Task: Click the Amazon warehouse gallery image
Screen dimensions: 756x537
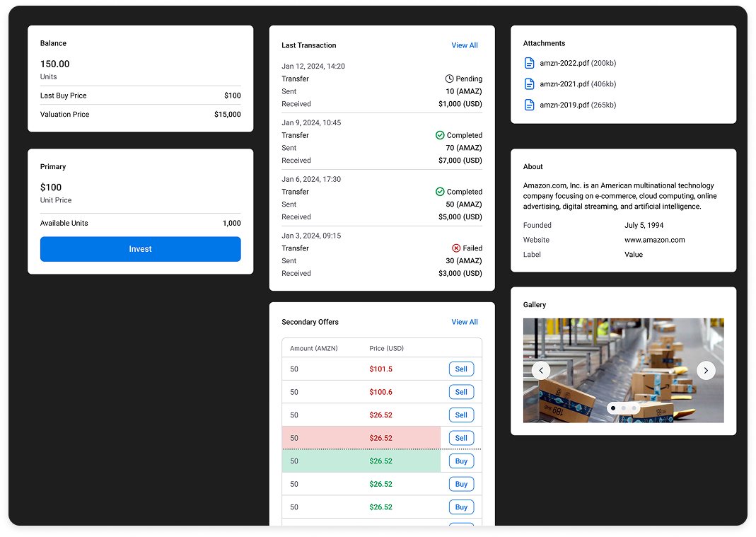Action: pos(624,371)
